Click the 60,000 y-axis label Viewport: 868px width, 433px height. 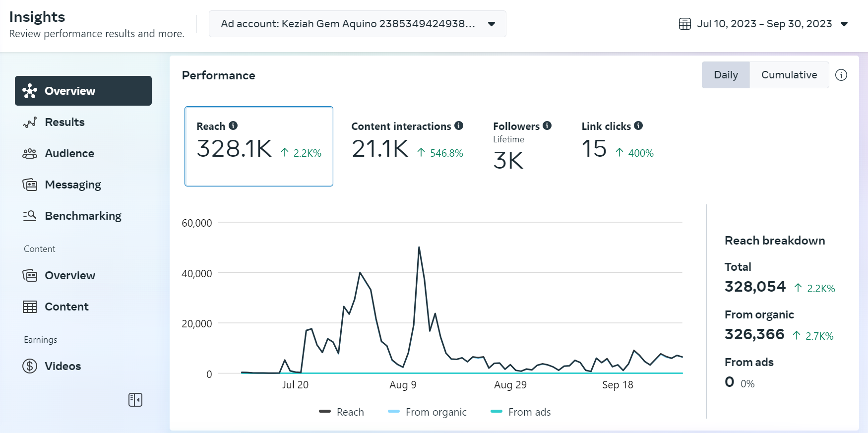(197, 223)
